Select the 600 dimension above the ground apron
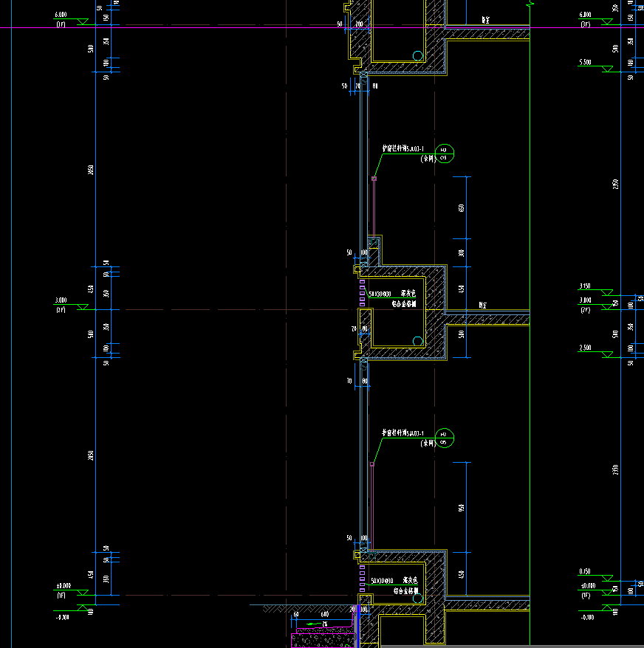Viewport: 644px width, 648px height. 325,615
